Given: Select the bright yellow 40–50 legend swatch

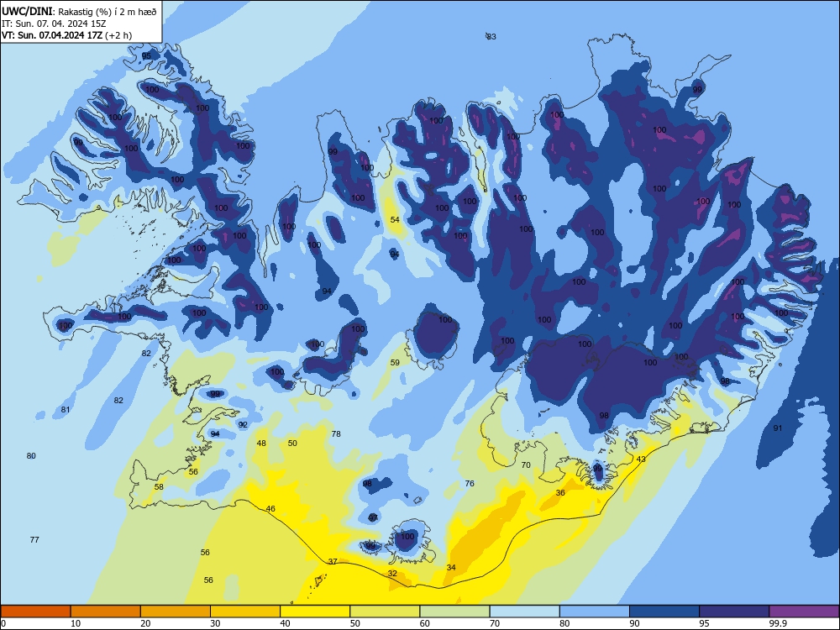Looking at the screenshot, I should coord(315,612).
